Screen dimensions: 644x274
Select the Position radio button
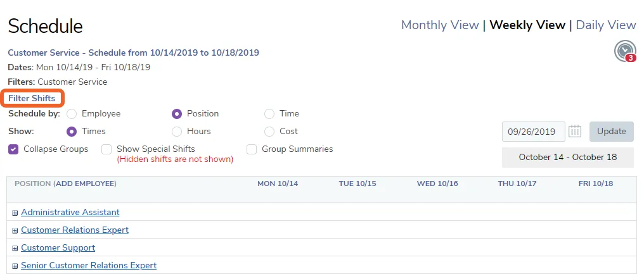coord(177,114)
